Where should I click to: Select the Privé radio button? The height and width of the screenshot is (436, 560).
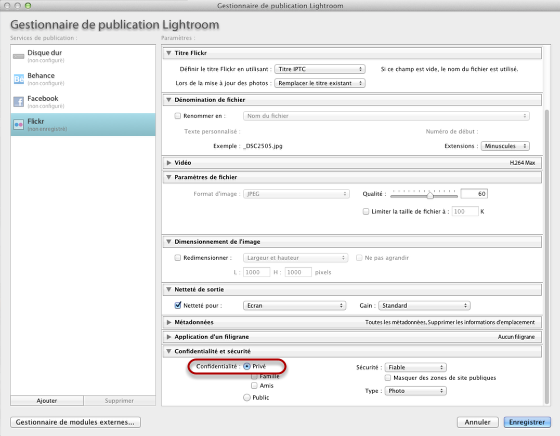point(247,366)
